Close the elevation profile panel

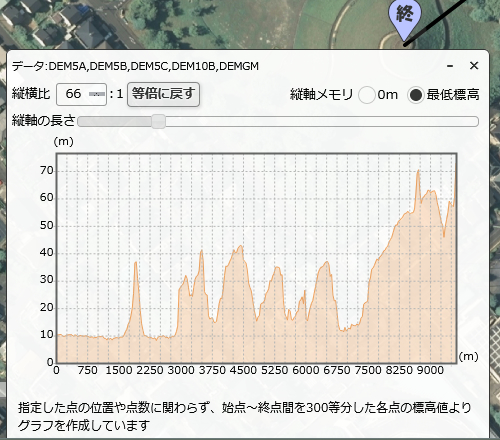[x=474, y=66]
